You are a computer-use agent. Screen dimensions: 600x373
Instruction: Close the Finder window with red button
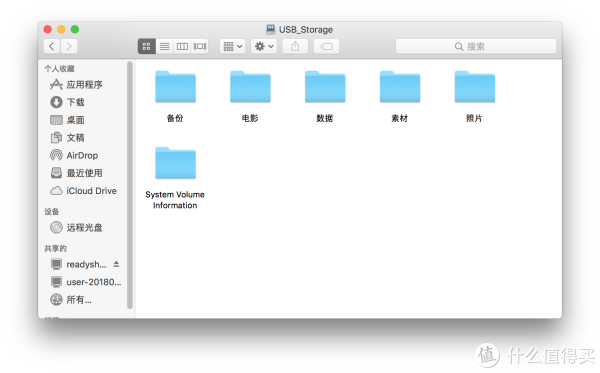(48, 29)
